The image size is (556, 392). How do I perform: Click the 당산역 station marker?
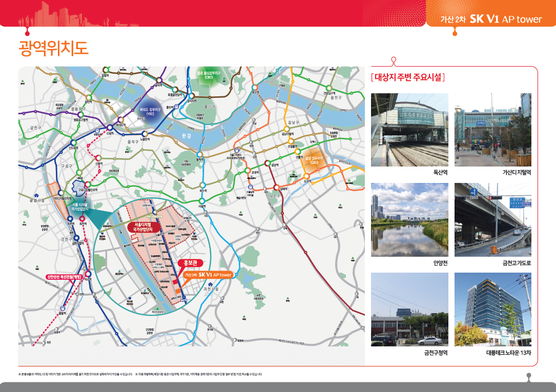[x=89, y=97]
